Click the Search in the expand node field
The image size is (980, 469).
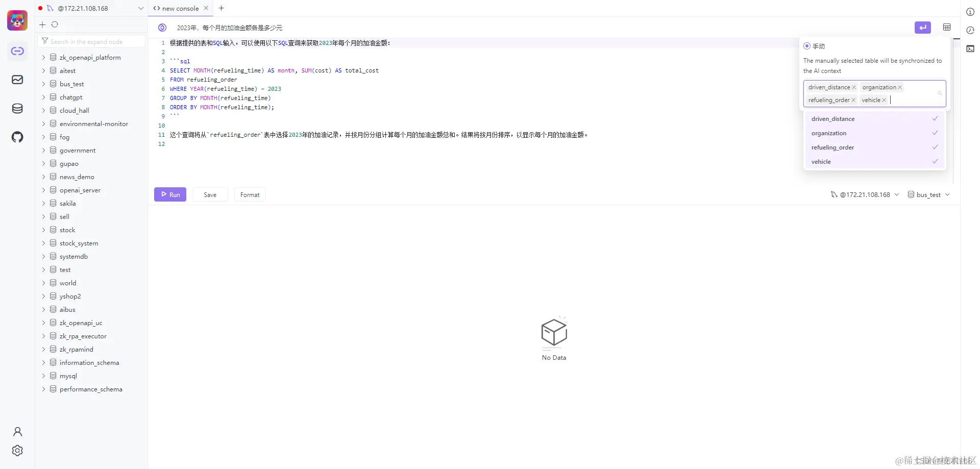click(92, 41)
